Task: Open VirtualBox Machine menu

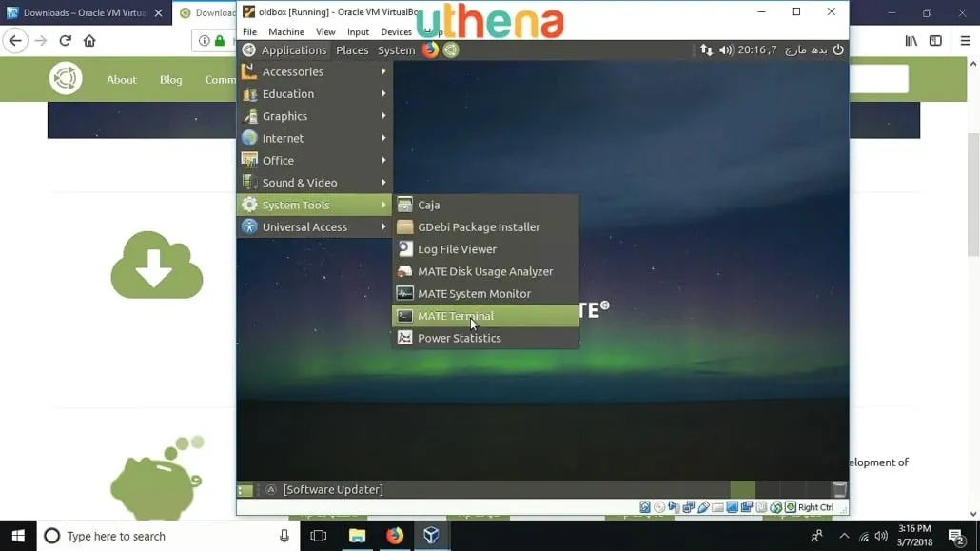Action: point(286,32)
